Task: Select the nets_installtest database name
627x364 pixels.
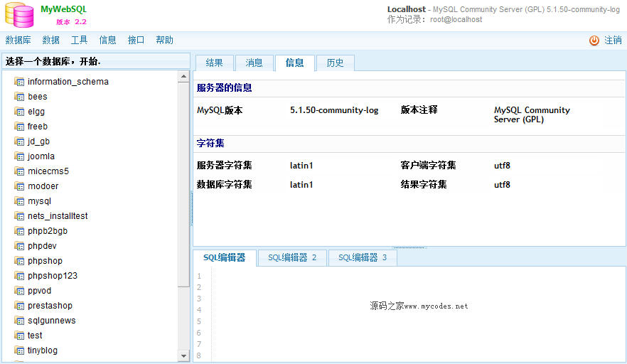Action: [58, 216]
